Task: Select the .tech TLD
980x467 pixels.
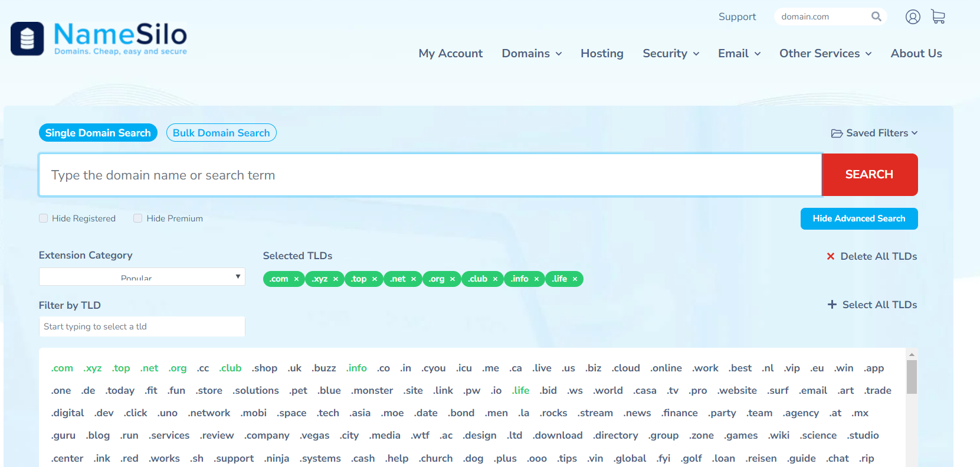Action: click(328, 413)
